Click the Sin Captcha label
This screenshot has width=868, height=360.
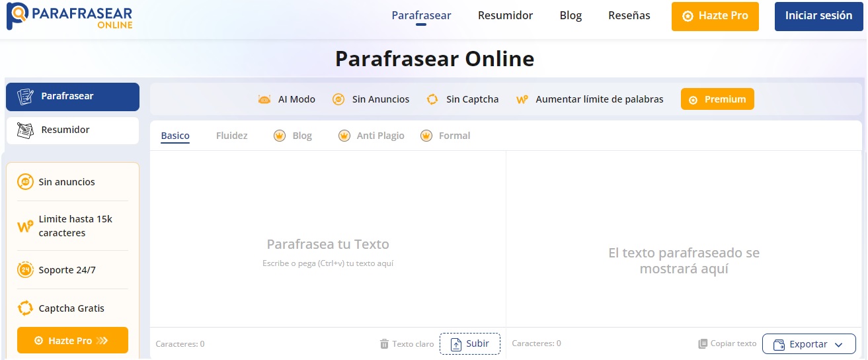click(472, 99)
